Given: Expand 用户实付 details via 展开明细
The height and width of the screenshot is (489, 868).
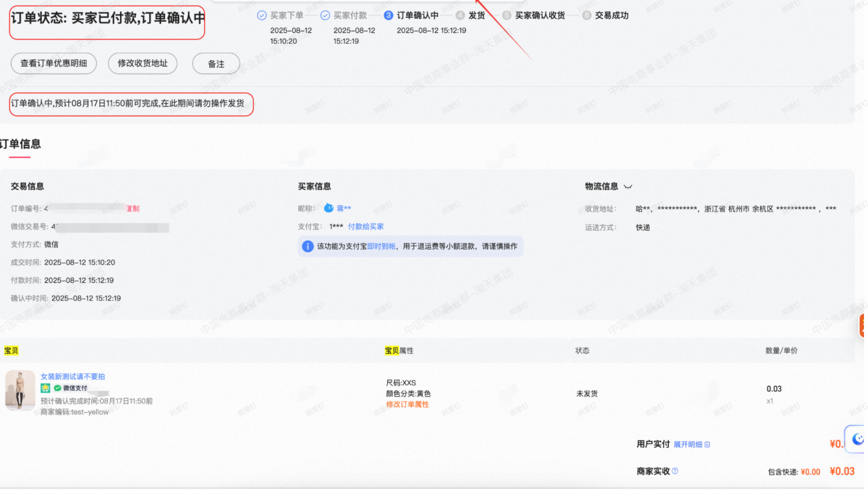Looking at the screenshot, I should [x=691, y=444].
